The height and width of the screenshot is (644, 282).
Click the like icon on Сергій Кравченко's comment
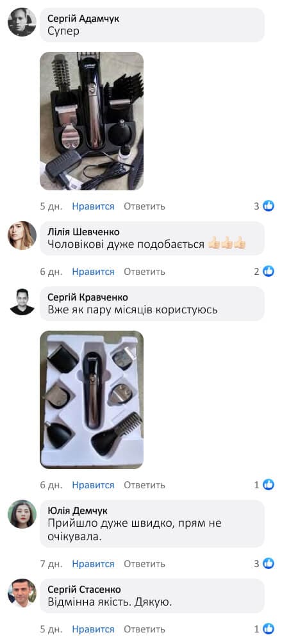pos(269,484)
